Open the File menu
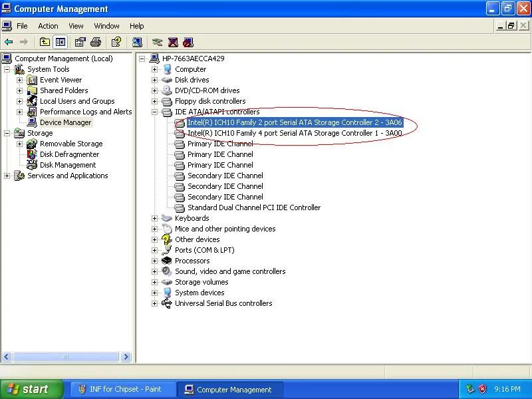 pos(22,26)
